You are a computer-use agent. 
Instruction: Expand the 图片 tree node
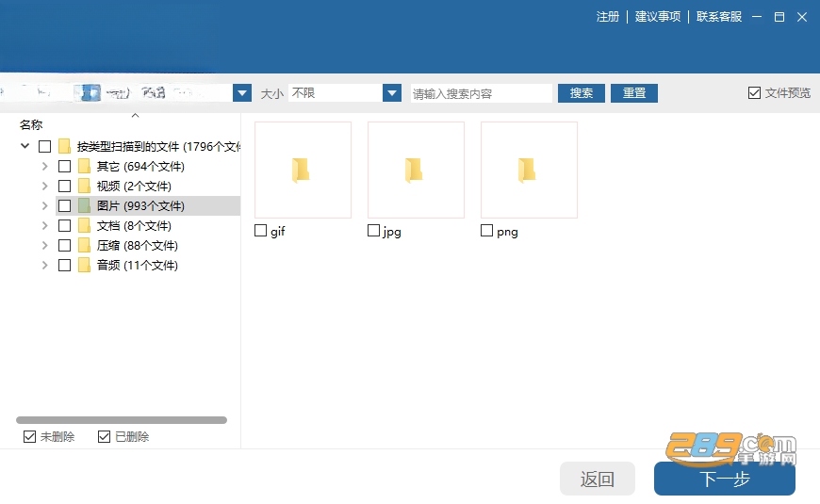click(45, 206)
